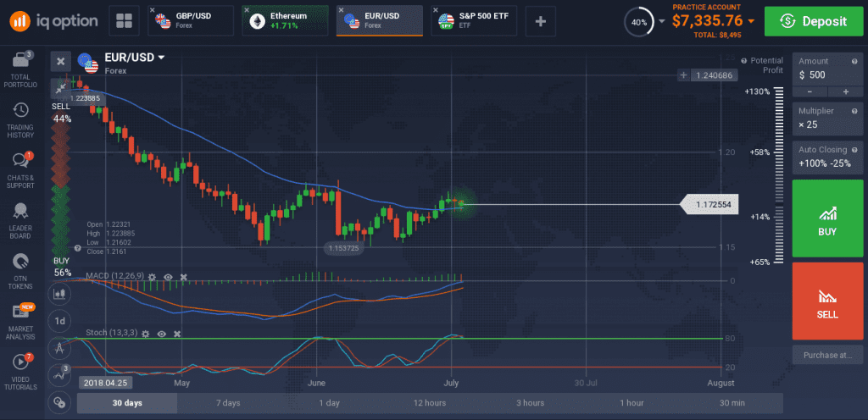868x420 pixels.
Task: Close the GBP/USD tab
Action: 153,10
